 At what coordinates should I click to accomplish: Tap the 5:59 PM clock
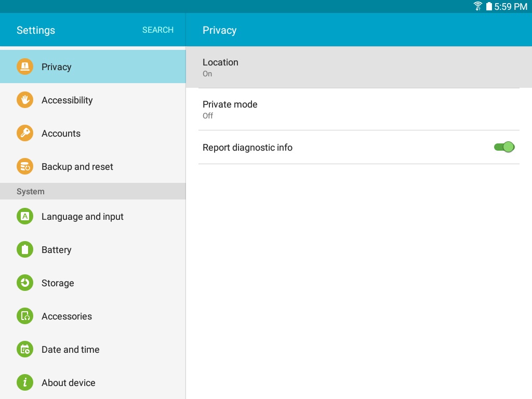(511, 6)
